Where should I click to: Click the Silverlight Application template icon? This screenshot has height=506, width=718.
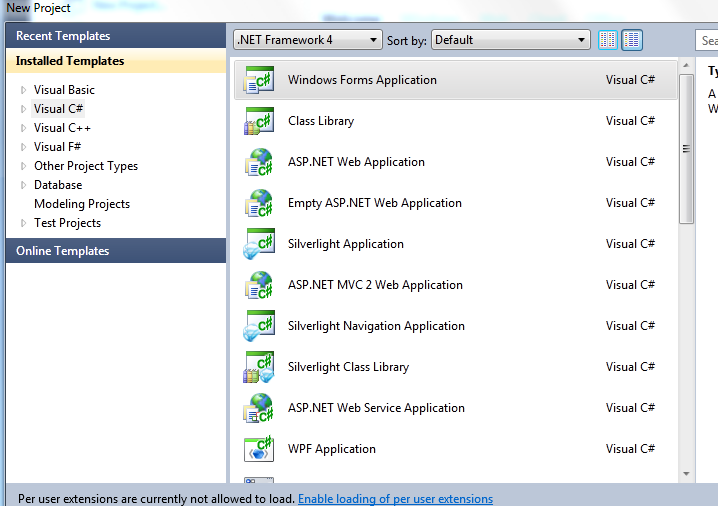(259, 244)
